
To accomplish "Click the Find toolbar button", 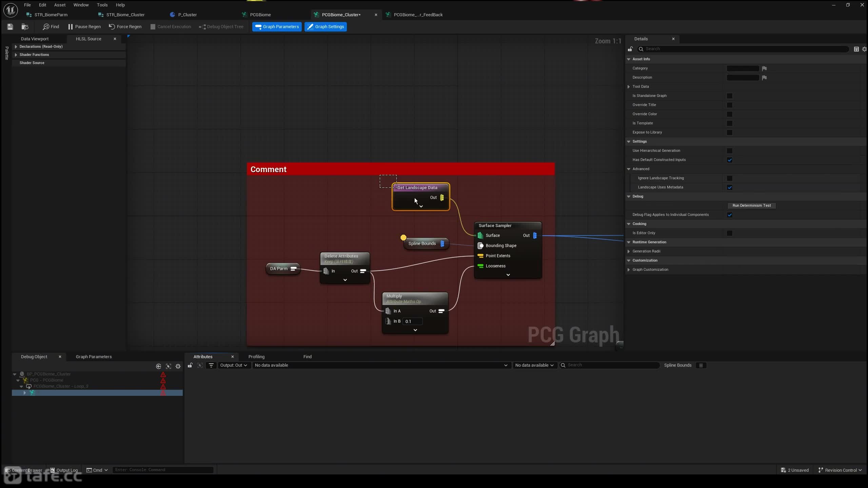I will [x=51, y=26].
